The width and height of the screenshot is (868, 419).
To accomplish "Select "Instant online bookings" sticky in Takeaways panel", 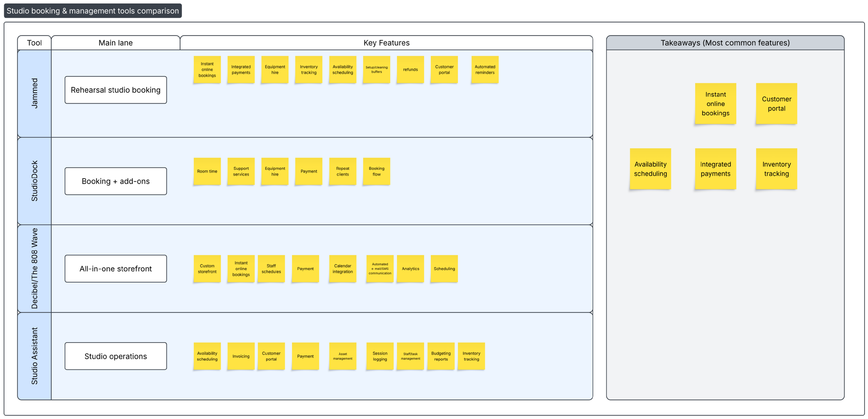I will coord(716,104).
